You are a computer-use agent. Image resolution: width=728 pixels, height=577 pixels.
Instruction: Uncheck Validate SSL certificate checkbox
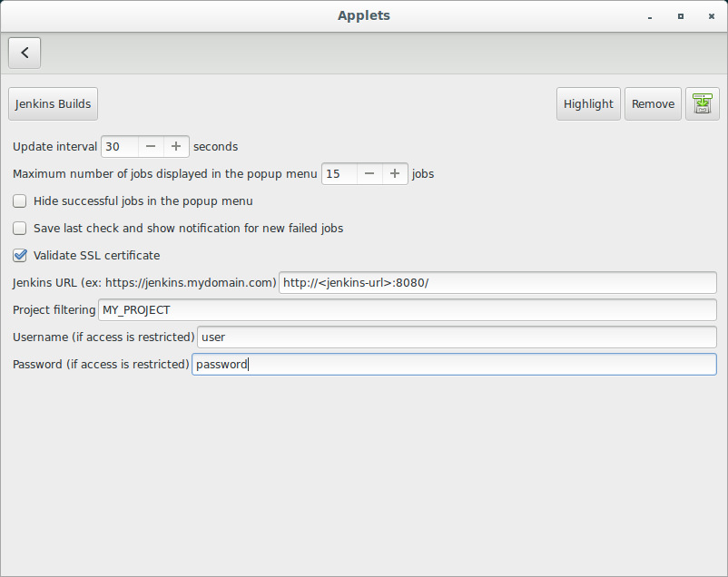pos(19,255)
